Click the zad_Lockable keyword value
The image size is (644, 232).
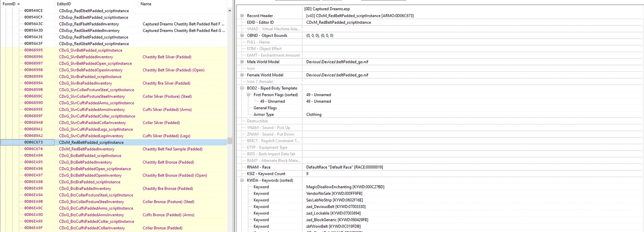[333, 213]
